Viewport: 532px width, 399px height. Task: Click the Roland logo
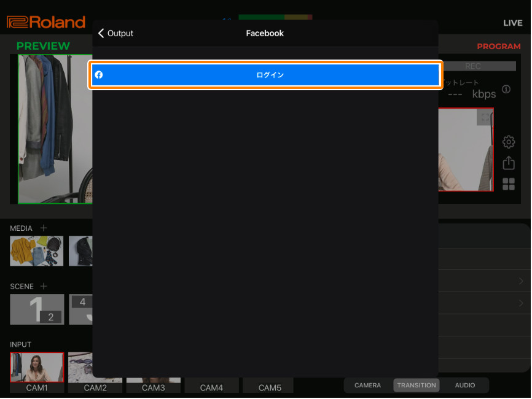tap(46, 22)
